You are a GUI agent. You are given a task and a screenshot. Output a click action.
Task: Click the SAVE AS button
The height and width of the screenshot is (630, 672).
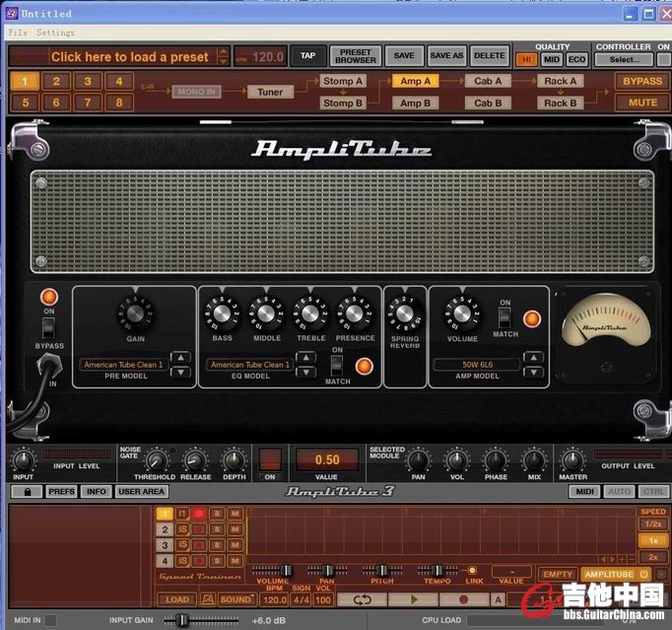[x=446, y=56]
